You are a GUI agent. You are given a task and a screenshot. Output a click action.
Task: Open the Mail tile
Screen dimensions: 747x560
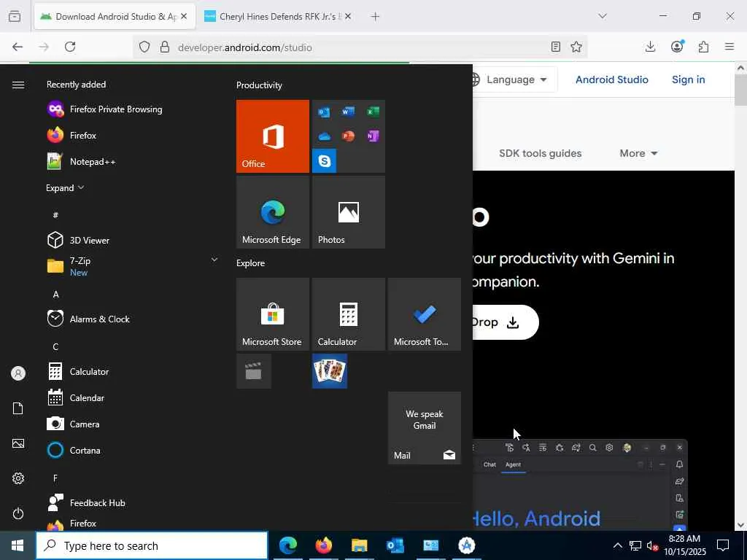pyautogui.click(x=425, y=428)
